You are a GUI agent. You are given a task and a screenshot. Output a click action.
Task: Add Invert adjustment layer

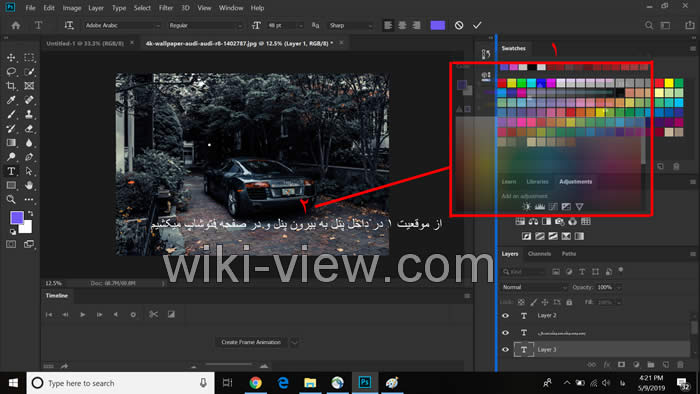(527, 236)
